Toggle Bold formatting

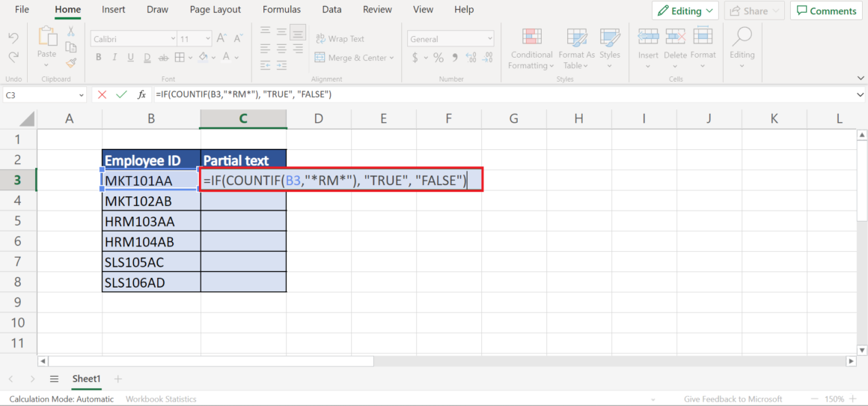pyautogui.click(x=98, y=58)
